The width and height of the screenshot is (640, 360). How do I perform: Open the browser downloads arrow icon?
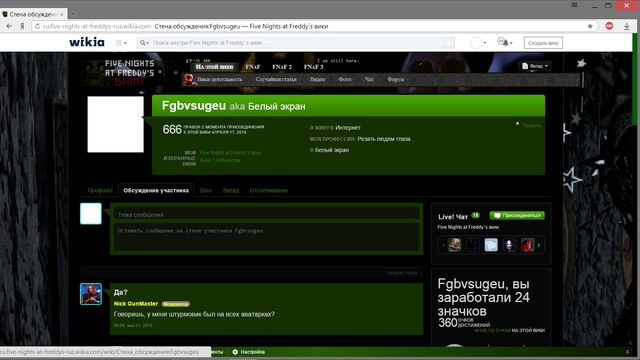point(627,26)
